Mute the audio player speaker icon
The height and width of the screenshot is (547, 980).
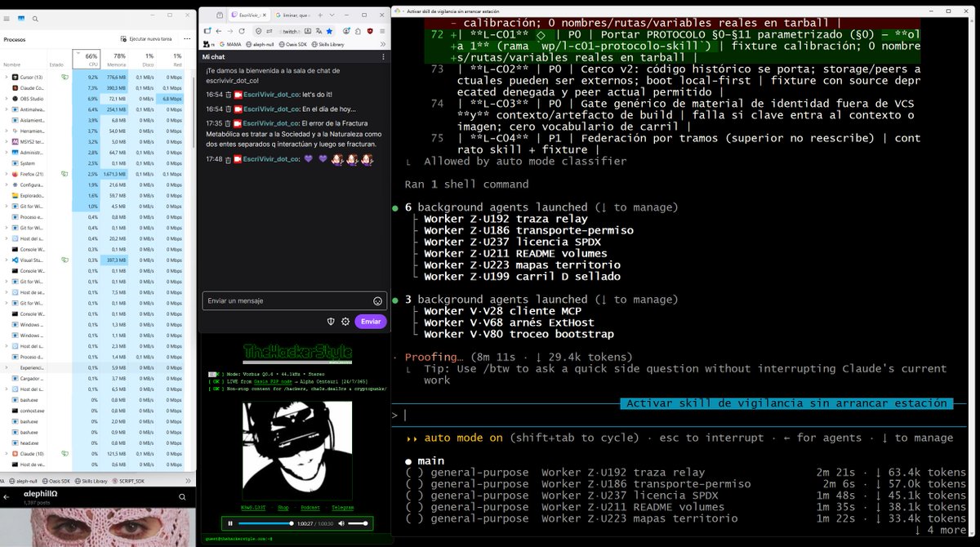coord(341,523)
